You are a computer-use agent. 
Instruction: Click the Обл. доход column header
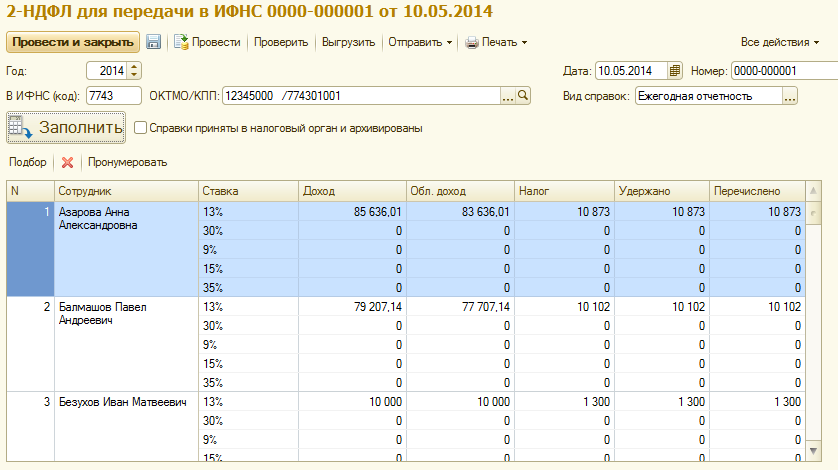pos(460,191)
